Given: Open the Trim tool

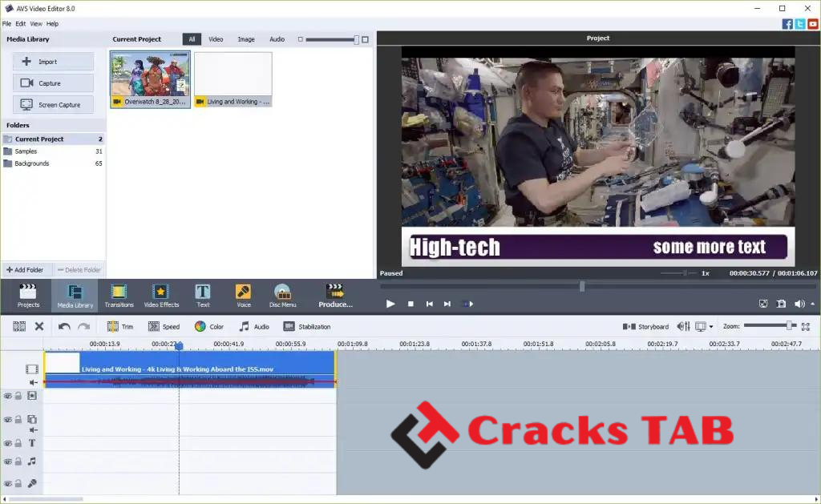Looking at the screenshot, I should pos(120,327).
